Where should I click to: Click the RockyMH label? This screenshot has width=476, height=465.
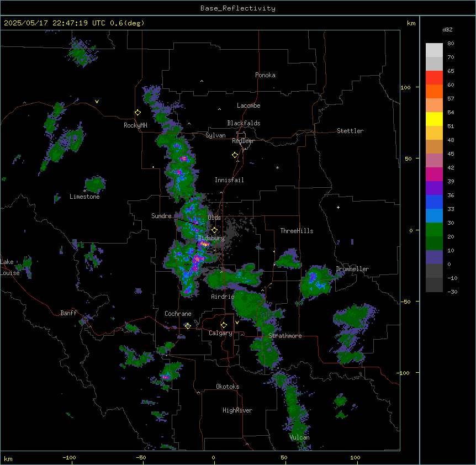135,125
